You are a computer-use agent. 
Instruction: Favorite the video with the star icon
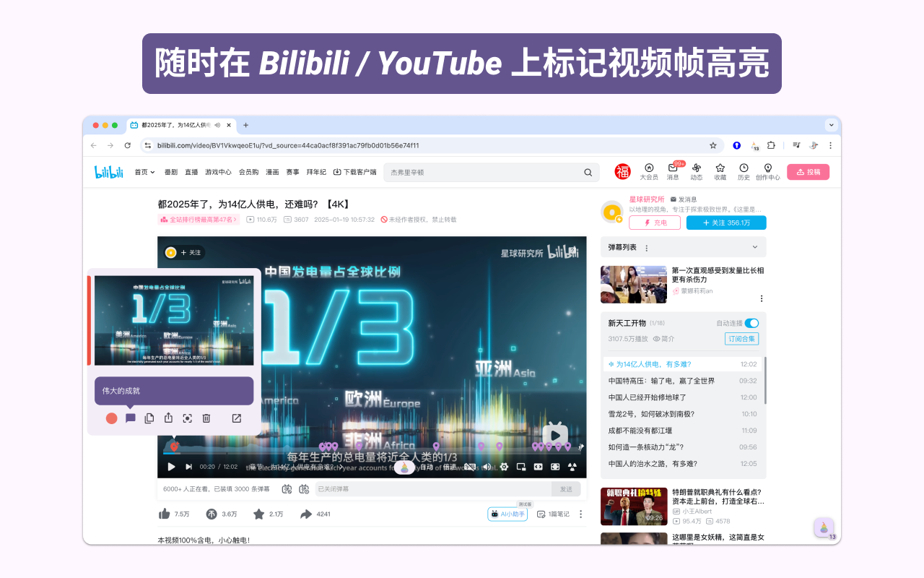click(258, 514)
